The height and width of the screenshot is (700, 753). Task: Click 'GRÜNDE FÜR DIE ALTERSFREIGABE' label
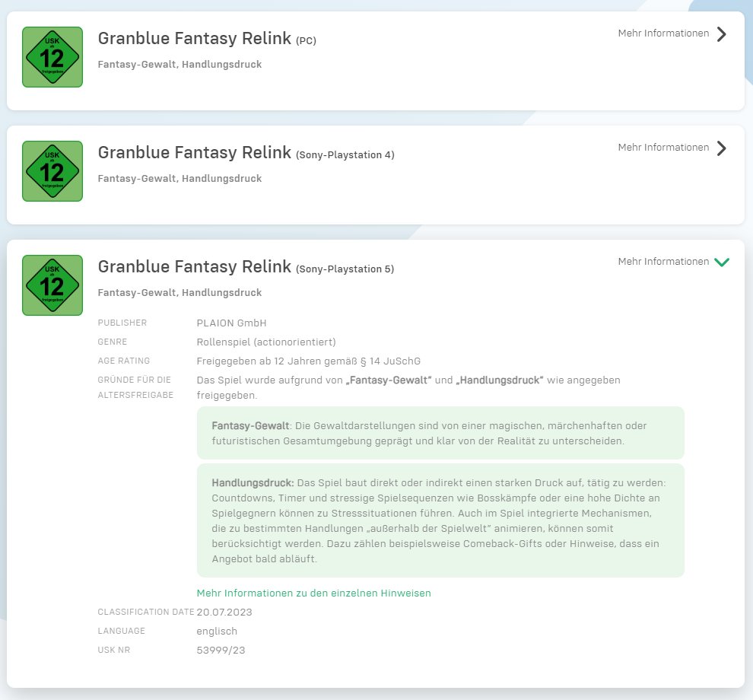(135, 387)
